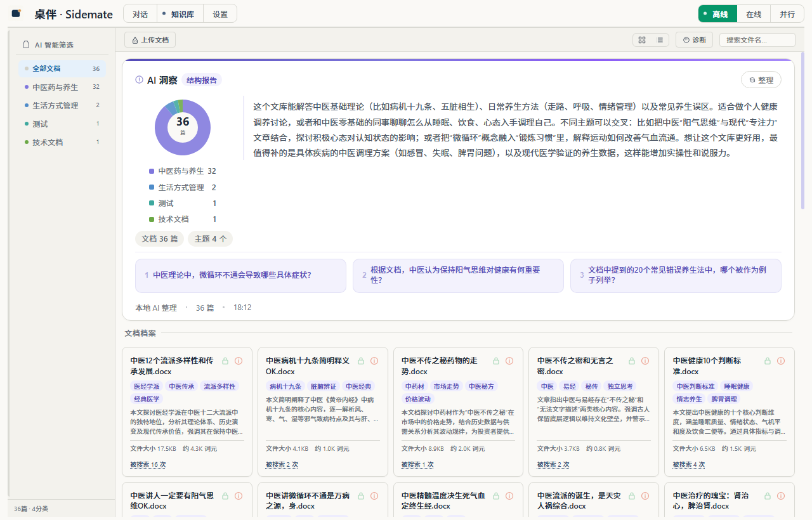This screenshot has height=520, width=812.
Task: Click the 市场走势 tag
Action: coord(447,386)
